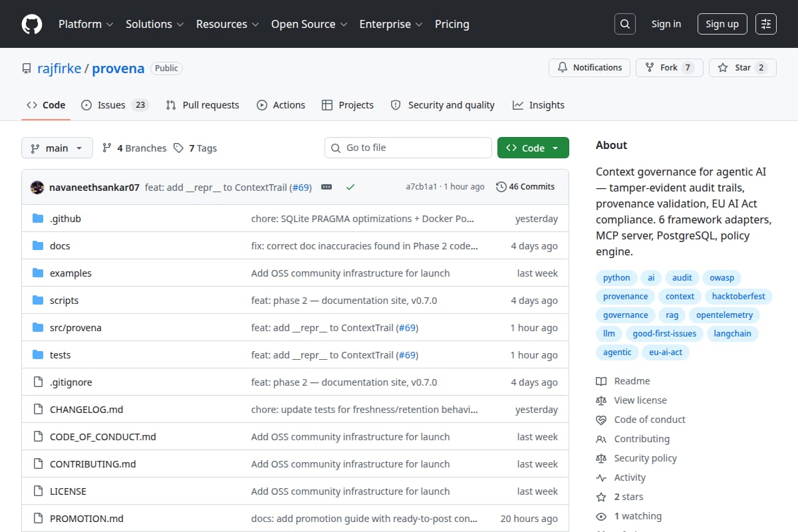Screen dimensions: 798x532
Task: Switch to the Projects tab
Action: pos(348,105)
